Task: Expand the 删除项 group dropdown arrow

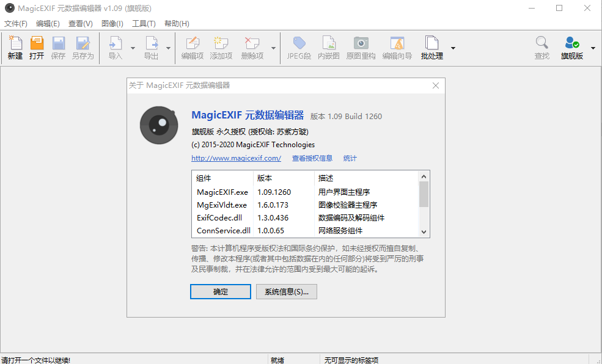Action: click(x=273, y=48)
